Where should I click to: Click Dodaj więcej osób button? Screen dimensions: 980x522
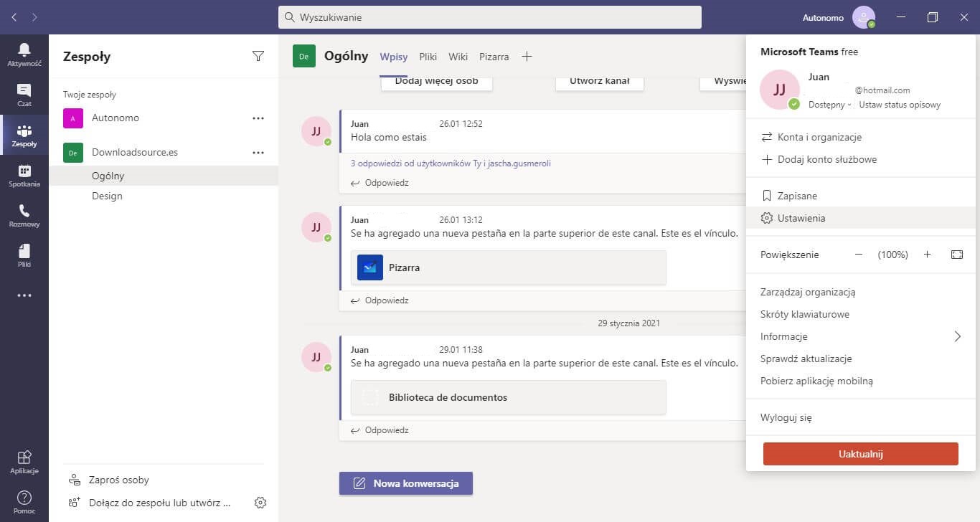[x=436, y=82]
